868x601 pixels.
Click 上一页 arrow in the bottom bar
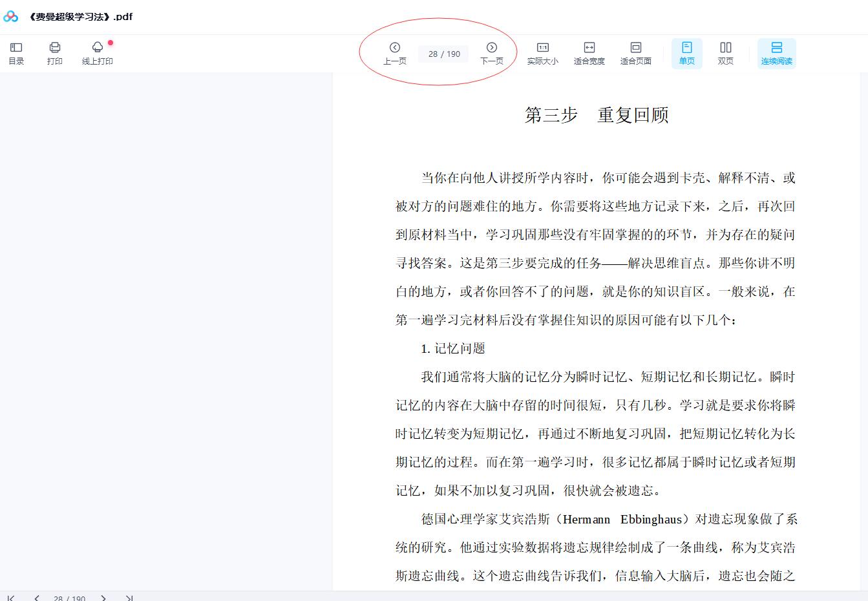(37, 598)
